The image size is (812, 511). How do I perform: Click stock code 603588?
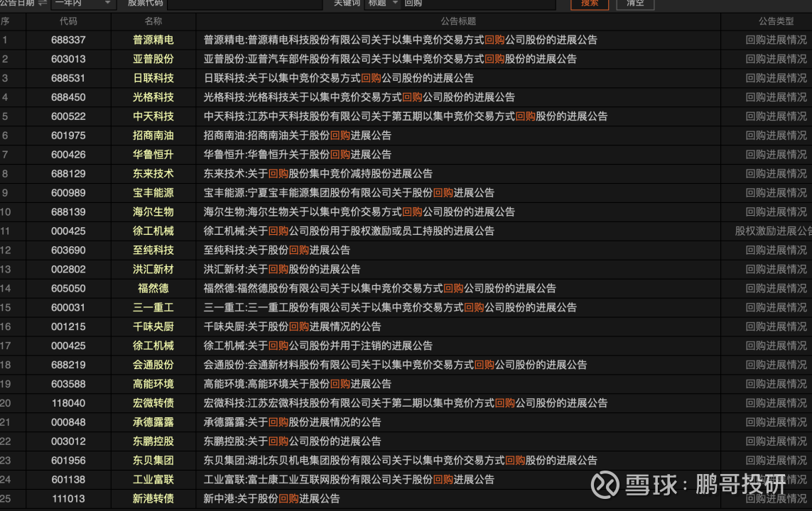tap(68, 384)
